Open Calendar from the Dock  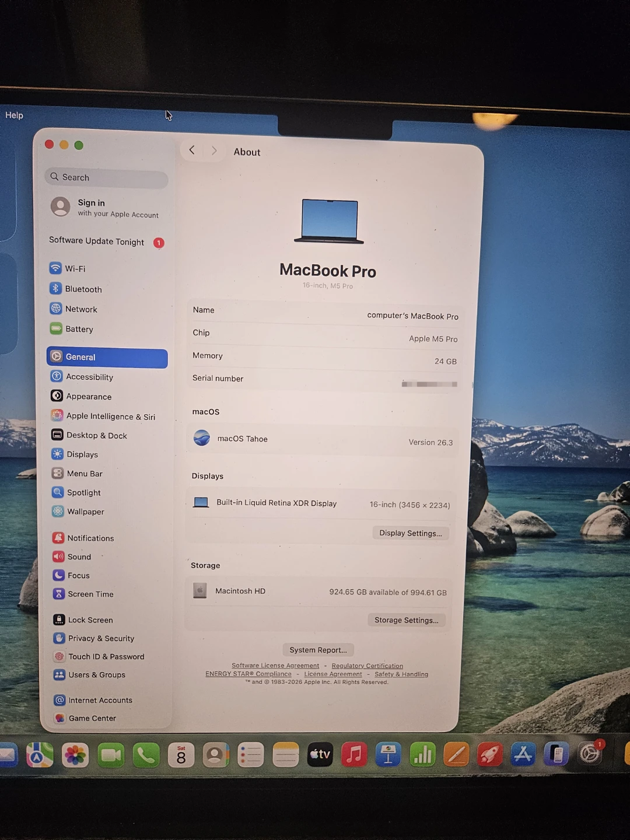(181, 755)
